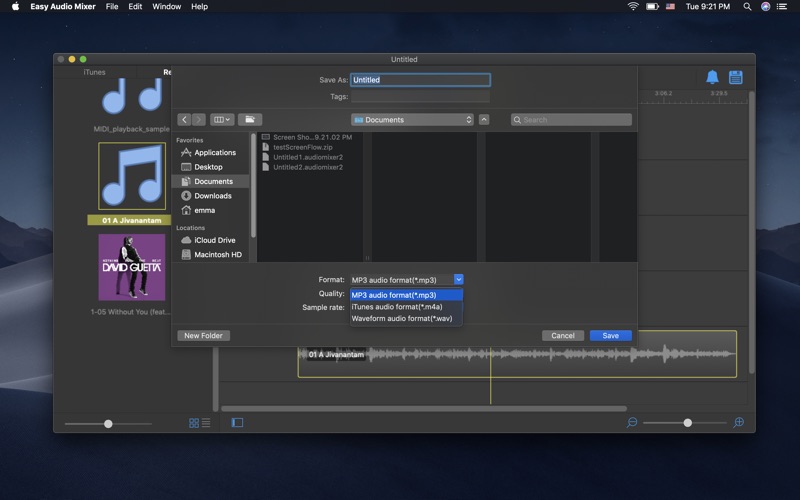The height and width of the screenshot is (500, 800).
Task: Click the timeline vertical scrollbar
Action: [x=751, y=232]
